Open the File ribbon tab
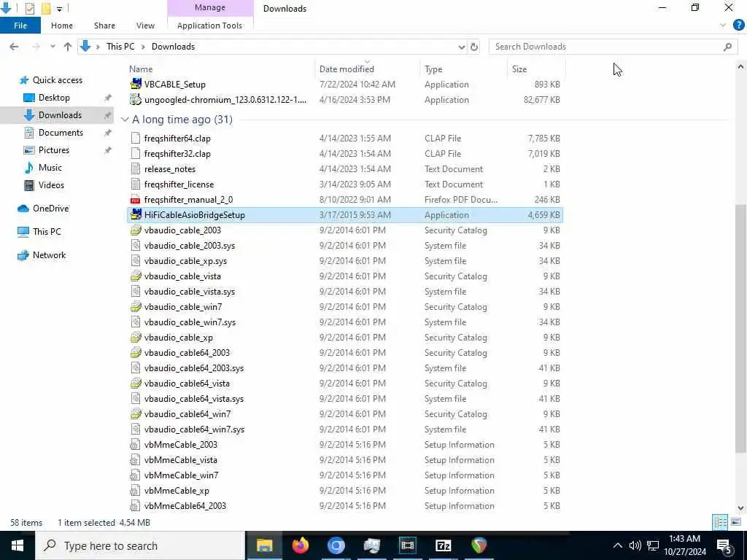This screenshot has height=560, width=747. [x=20, y=26]
